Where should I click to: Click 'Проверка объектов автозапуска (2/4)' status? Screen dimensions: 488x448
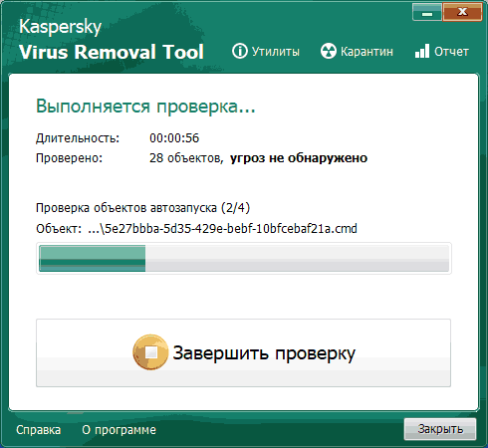point(142,208)
